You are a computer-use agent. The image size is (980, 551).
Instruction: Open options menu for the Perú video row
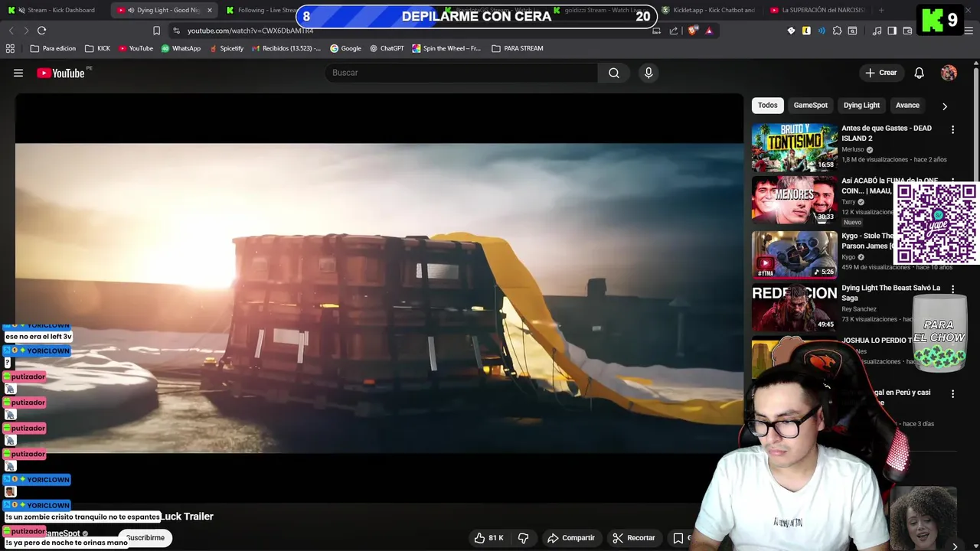[952, 393]
